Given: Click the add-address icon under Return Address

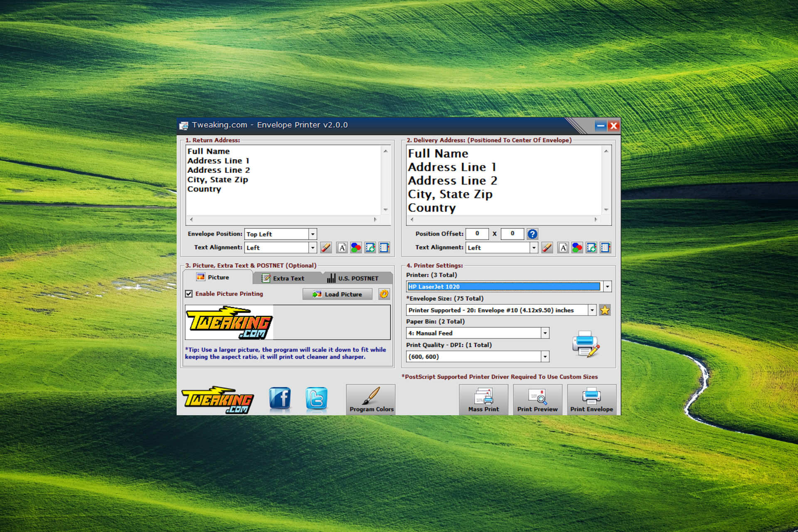Looking at the screenshot, I should pos(370,248).
